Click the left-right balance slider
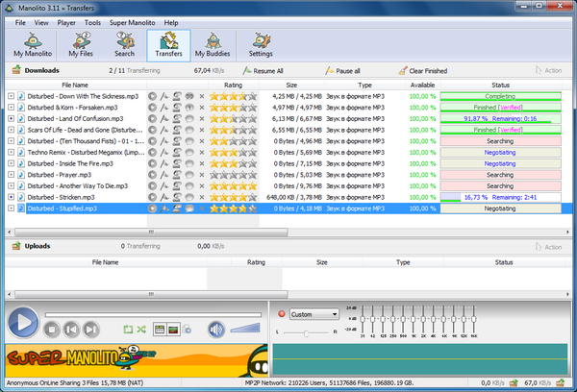 (306, 332)
